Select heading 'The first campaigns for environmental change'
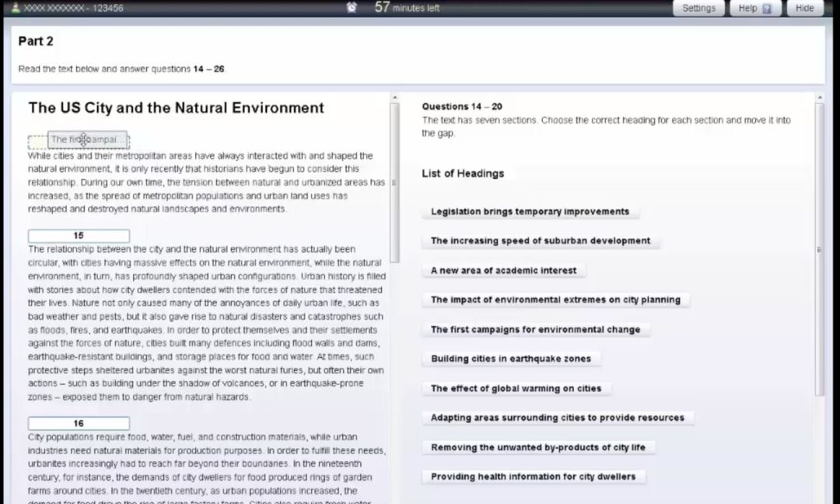Viewport: 840px width, 504px height. (536, 330)
